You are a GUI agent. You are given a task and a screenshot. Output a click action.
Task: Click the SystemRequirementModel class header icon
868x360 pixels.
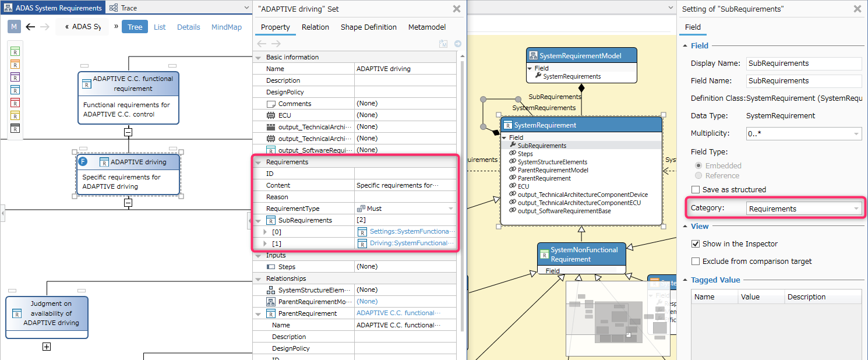tap(532, 56)
